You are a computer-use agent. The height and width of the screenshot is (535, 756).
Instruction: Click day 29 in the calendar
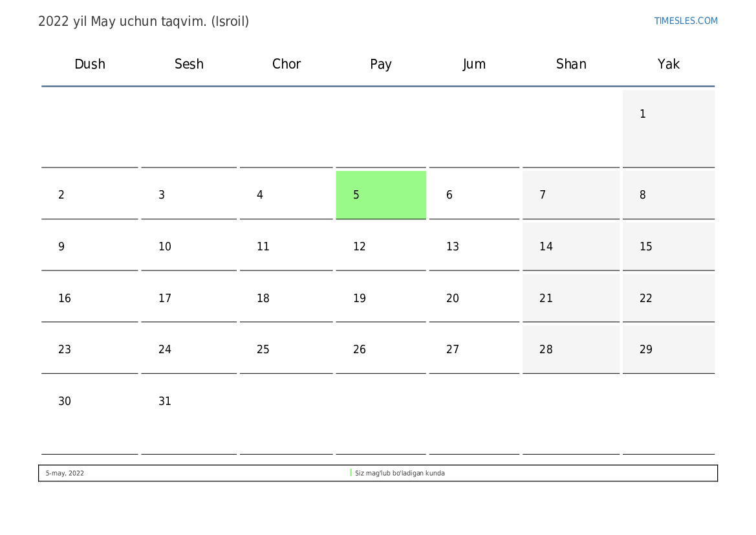669,349
